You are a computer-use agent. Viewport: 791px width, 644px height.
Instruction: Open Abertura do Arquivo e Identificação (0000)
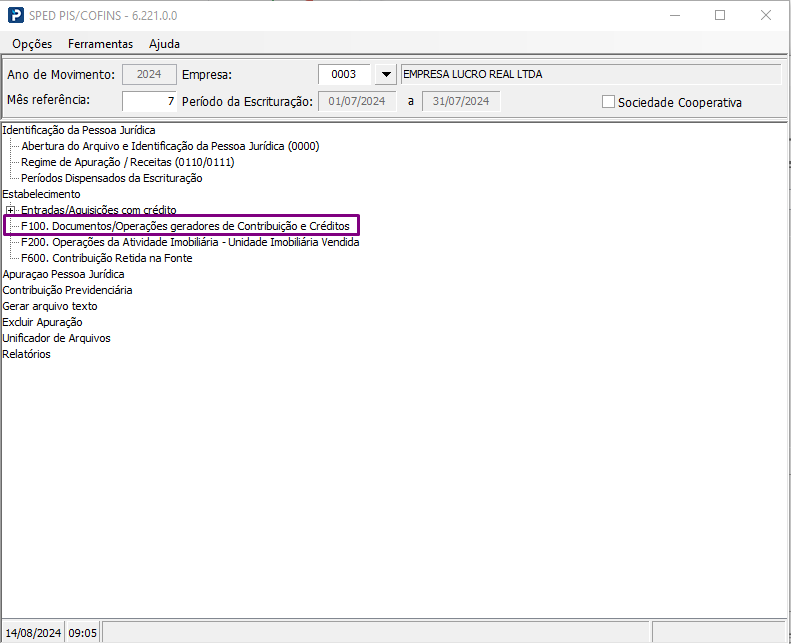click(171, 146)
